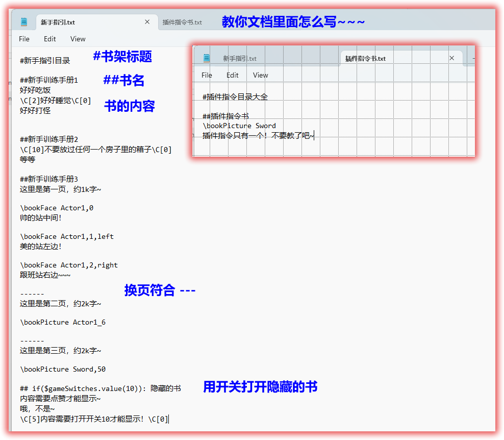Click the line \bookFace Actor1,1,left
This screenshot has height=440, width=504.
tap(67, 237)
